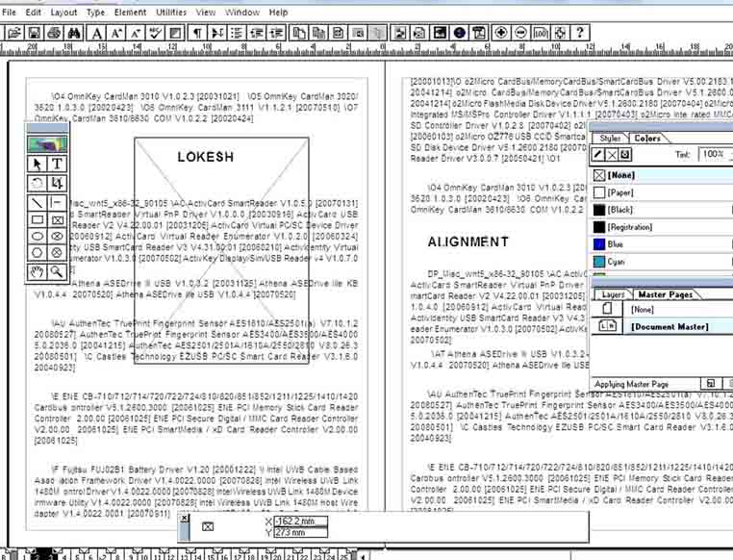
Task: Click the Print toolbar icon
Action: tap(54, 33)
